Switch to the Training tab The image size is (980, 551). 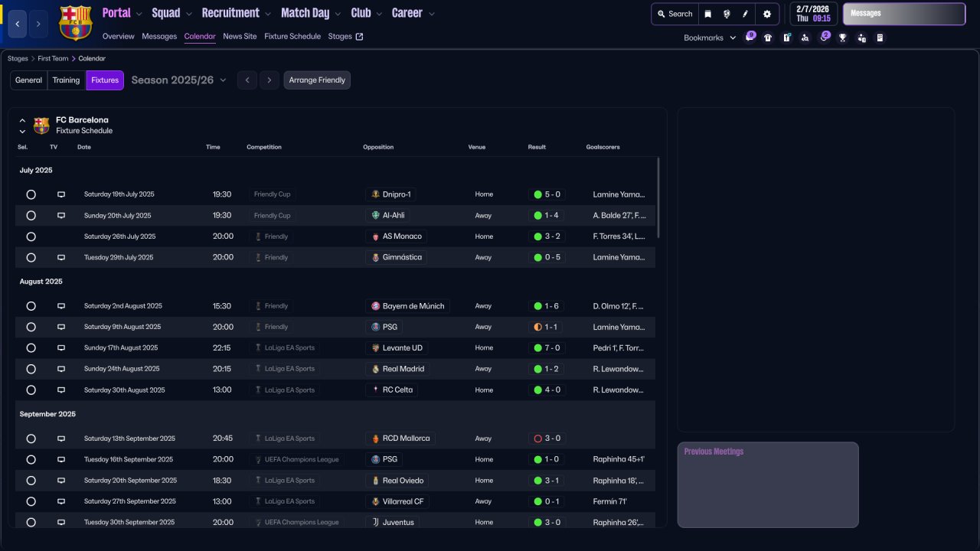pos(66,80)
